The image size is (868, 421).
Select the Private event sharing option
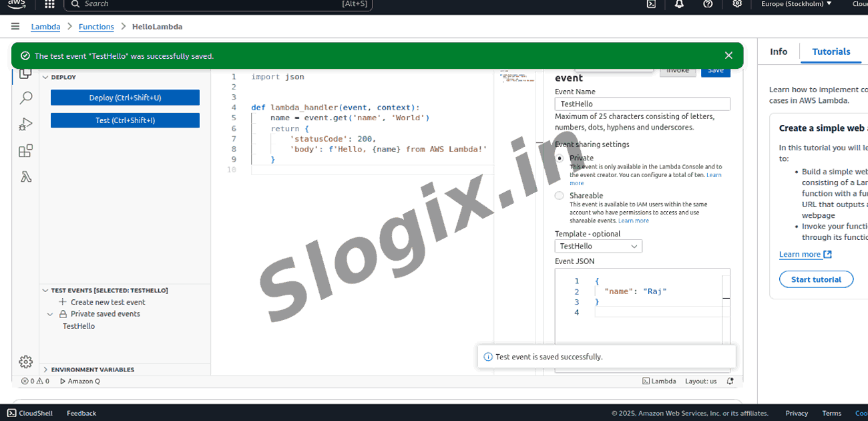pos(559,158)
